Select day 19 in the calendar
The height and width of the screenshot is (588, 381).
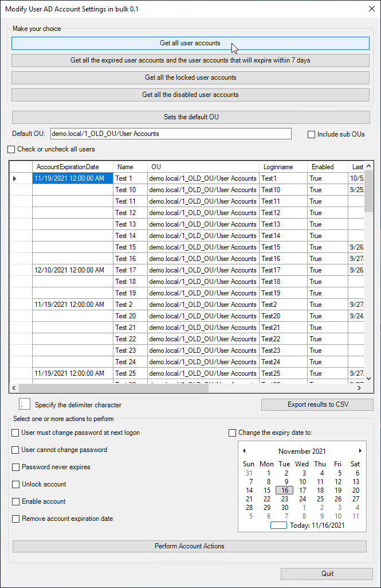338,490
